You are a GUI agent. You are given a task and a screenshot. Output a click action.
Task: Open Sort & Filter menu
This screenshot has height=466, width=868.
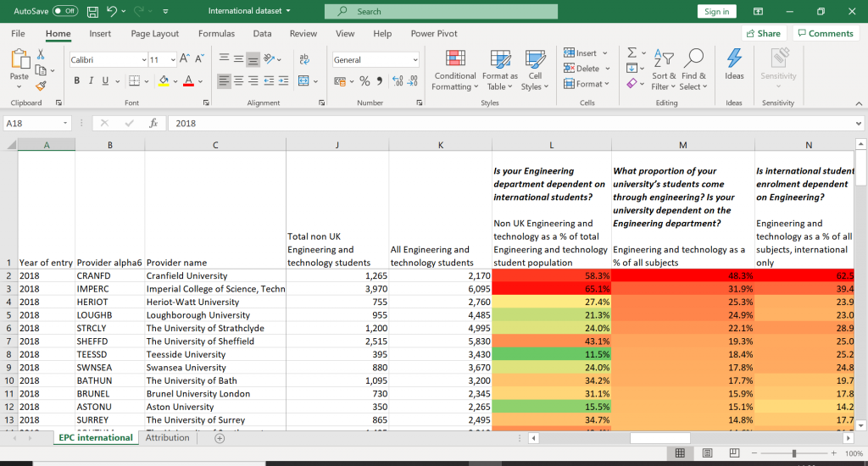(x=664, y=70)
